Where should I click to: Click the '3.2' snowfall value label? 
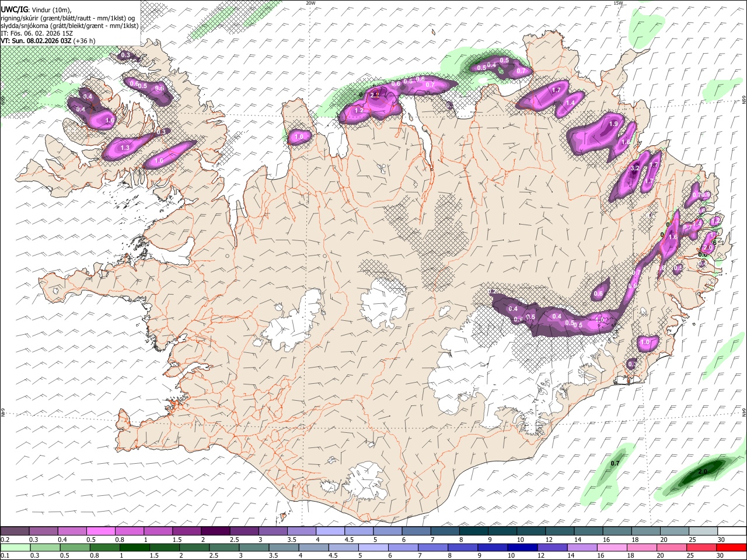click(x=636, y=169)
